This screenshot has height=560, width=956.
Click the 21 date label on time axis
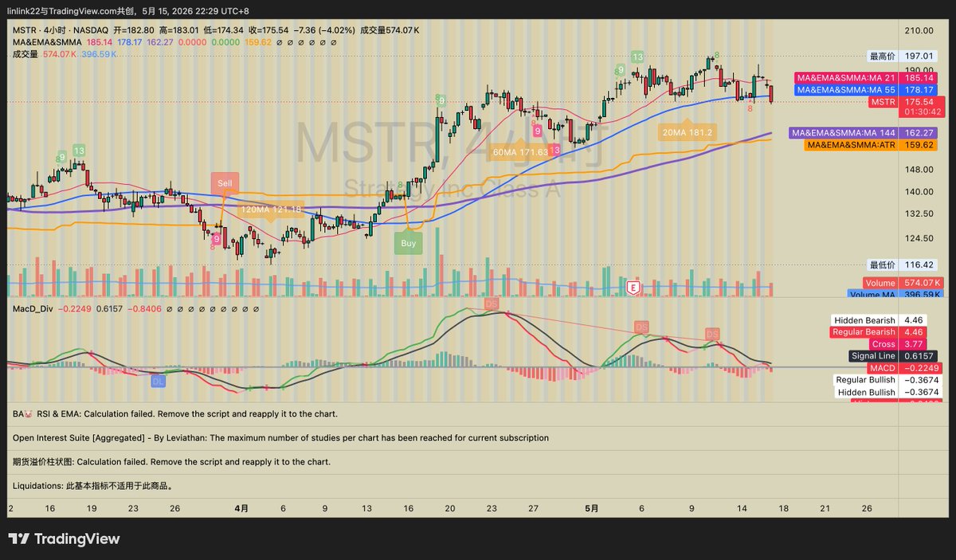click(x=825, y=507)
